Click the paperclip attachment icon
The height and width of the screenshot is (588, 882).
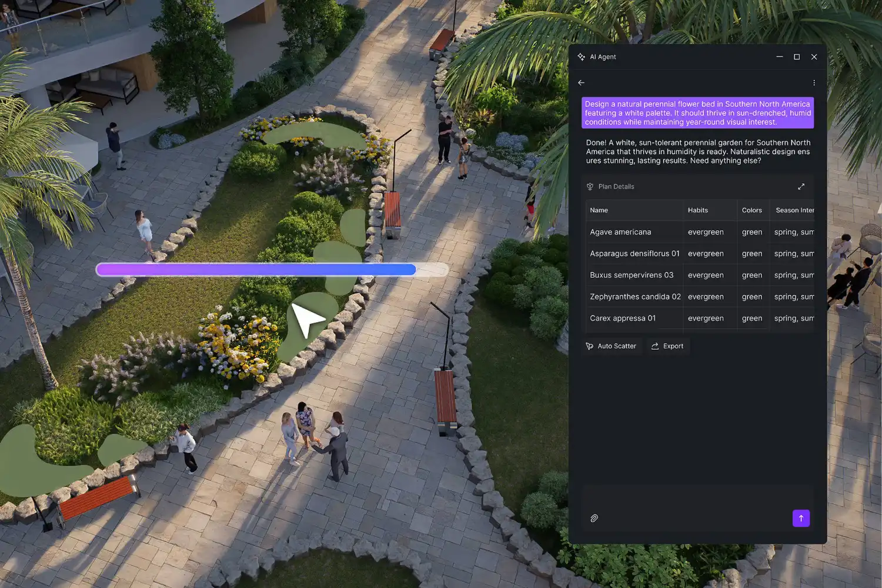click(x=594, y=518)
